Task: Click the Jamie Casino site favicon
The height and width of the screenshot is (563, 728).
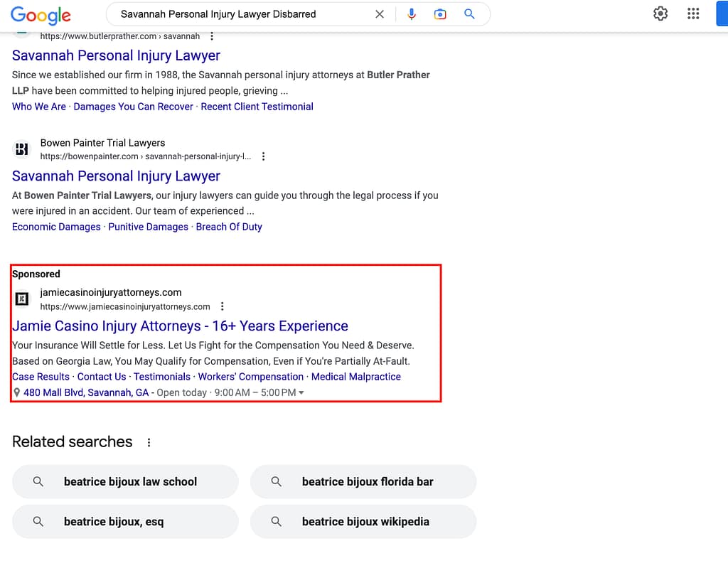Action: [21, 299]
